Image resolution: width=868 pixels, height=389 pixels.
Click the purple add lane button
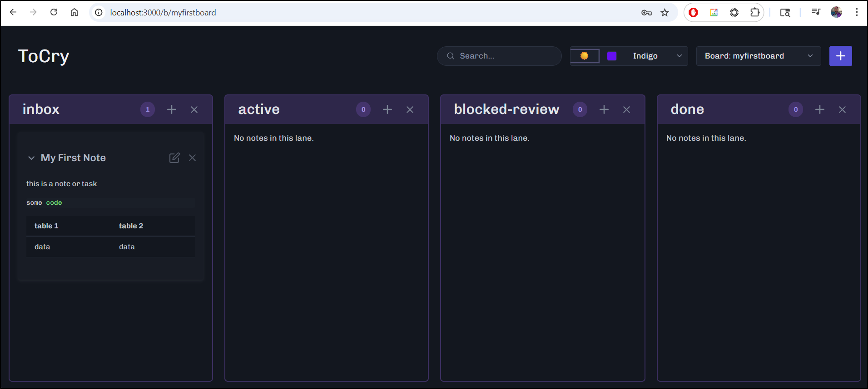[840, 56]
